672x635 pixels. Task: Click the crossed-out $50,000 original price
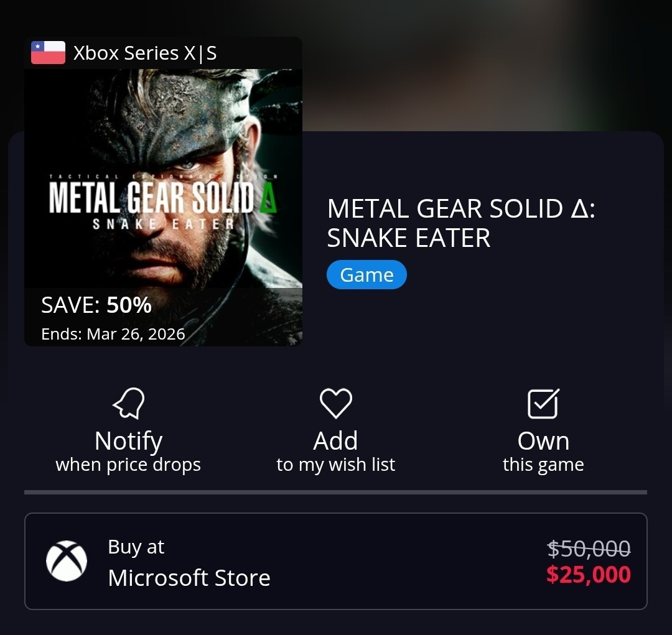(x=589, y=549)
